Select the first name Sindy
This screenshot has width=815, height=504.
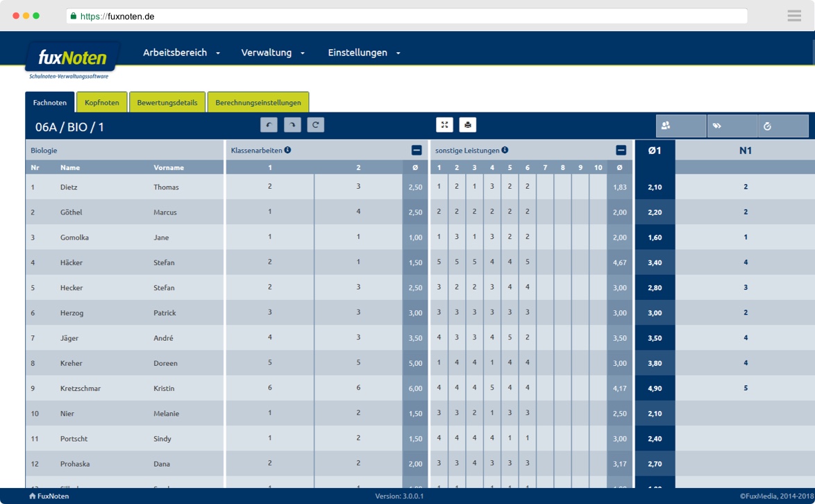[x=162, y=439]
